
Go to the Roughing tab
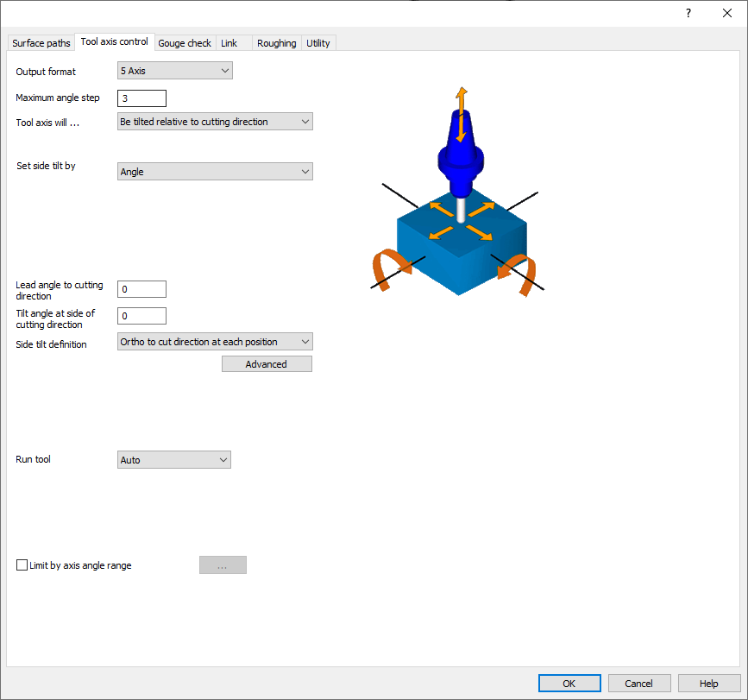click(276, 43)
